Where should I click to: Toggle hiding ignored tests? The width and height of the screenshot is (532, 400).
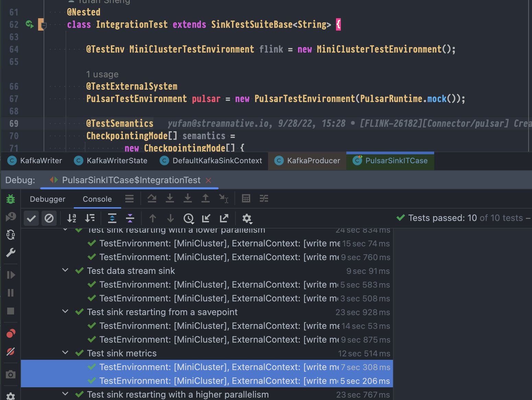[x=49, y=218]
